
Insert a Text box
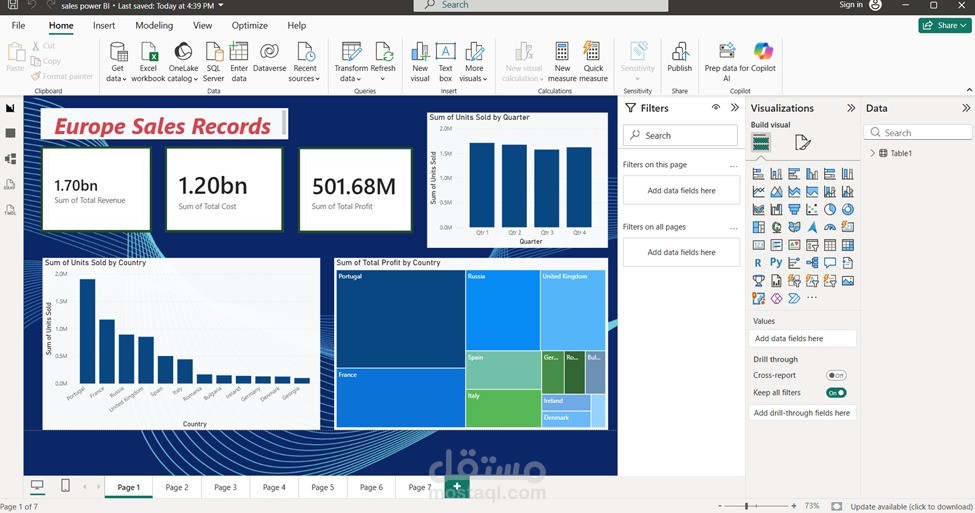[445, 62]
